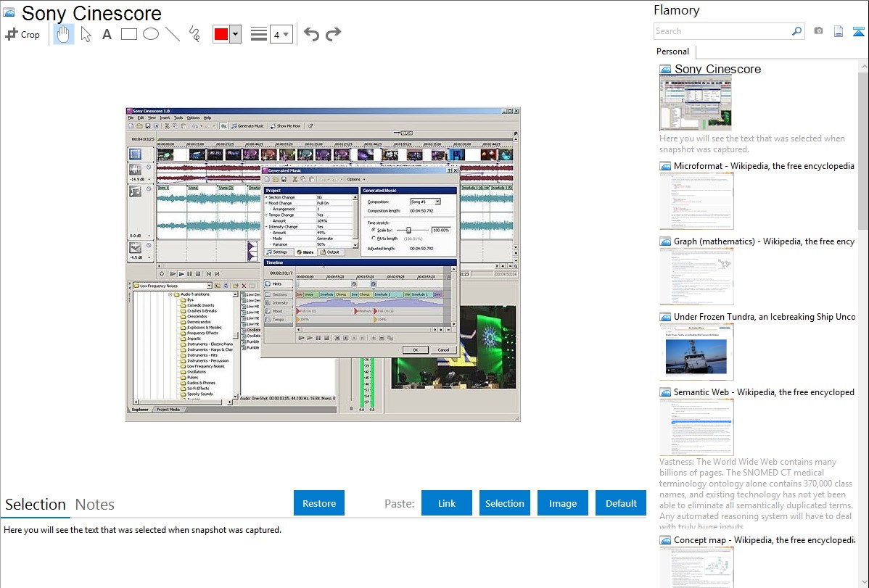Open Under Frozen Tundra snapshot title

click(x=765, y=316)
